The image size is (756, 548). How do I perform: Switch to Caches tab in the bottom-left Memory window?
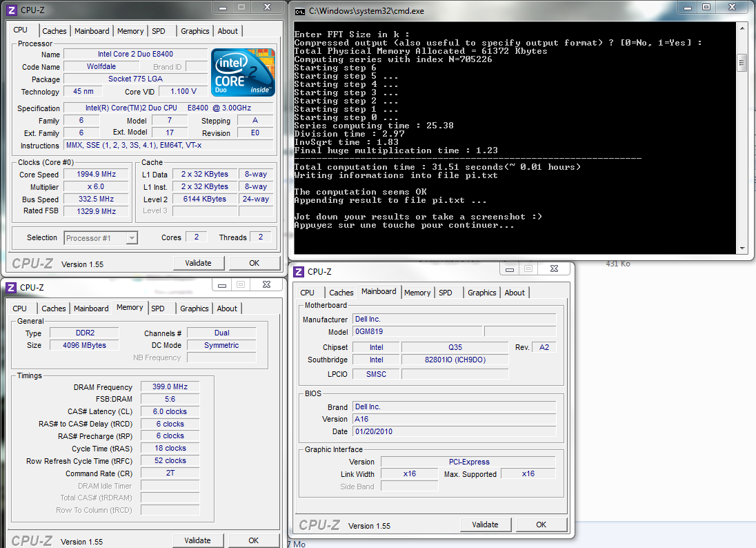[54, 309]
